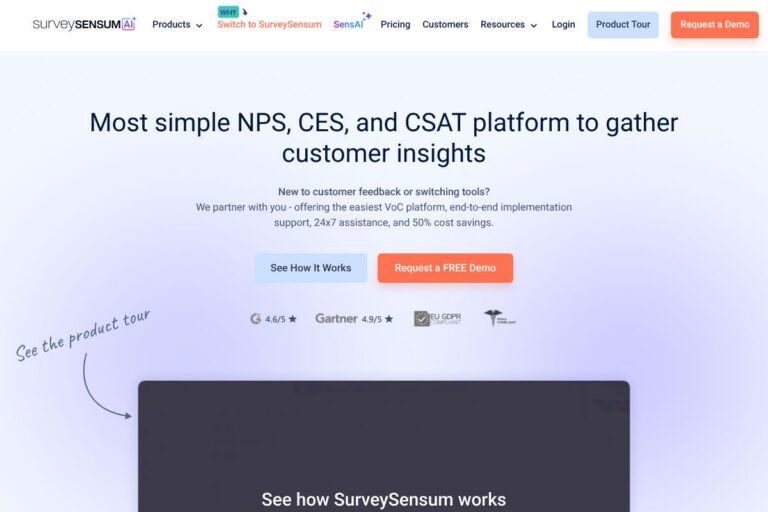
Task: Expand the Resources dropdown menu
Action: click(x=508, y=24)
